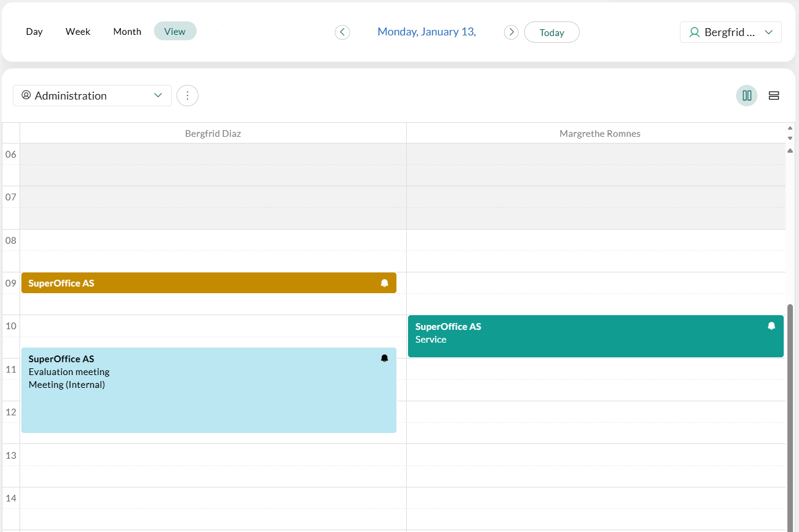Viewport: 799px width, 532px height.
Task: Click person icon beside Administration
Action: click(26, 95)
